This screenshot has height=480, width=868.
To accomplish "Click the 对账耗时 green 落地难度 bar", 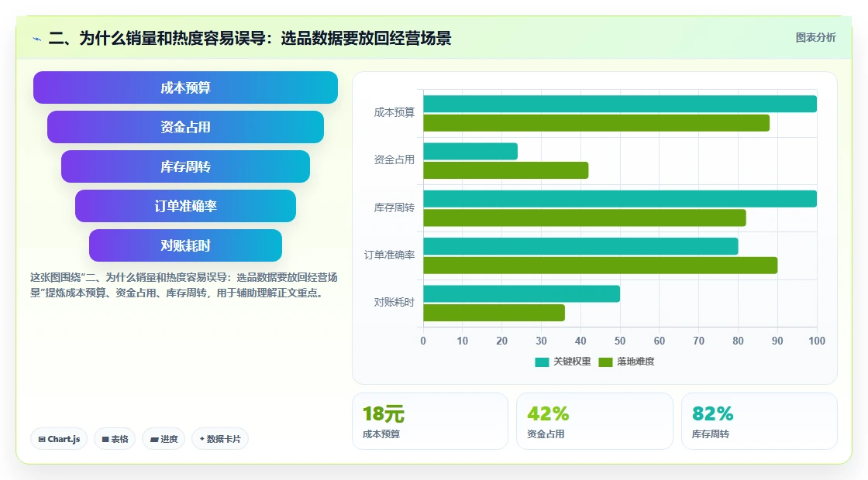I will point(494,313).
